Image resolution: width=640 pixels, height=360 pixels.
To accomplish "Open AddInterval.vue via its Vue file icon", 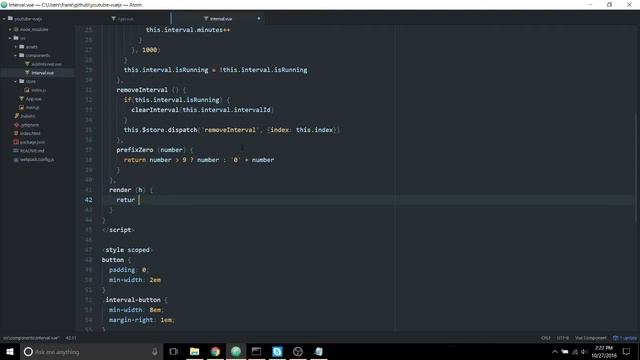I will point(27,64).
